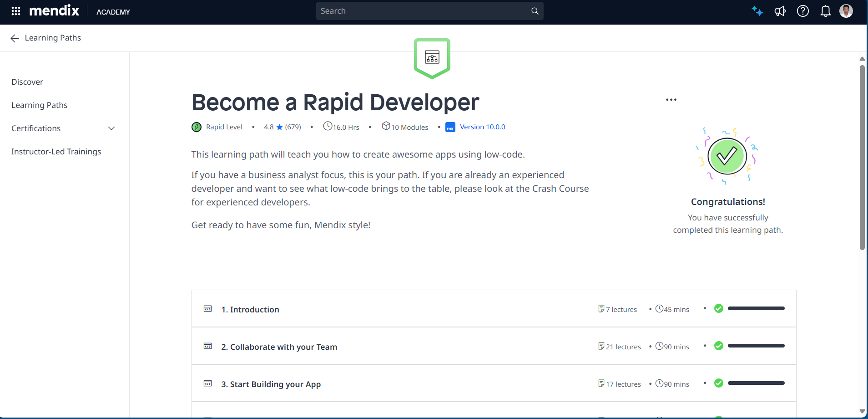The height and width of the screenshot is (419, 868).
Task: Open the three-dot options menu
Action: click(671, 99)
